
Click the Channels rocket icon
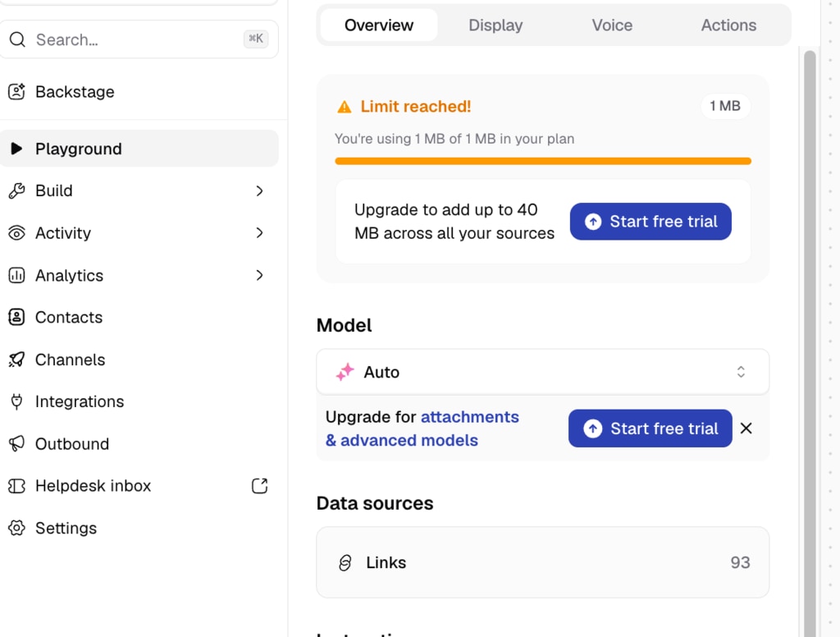(16, 360)
